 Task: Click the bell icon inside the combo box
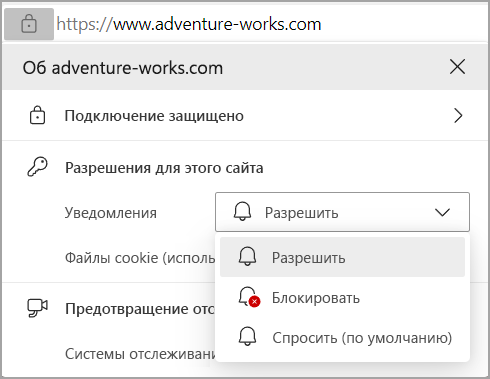pyautogui.click(x=242, y=211)
